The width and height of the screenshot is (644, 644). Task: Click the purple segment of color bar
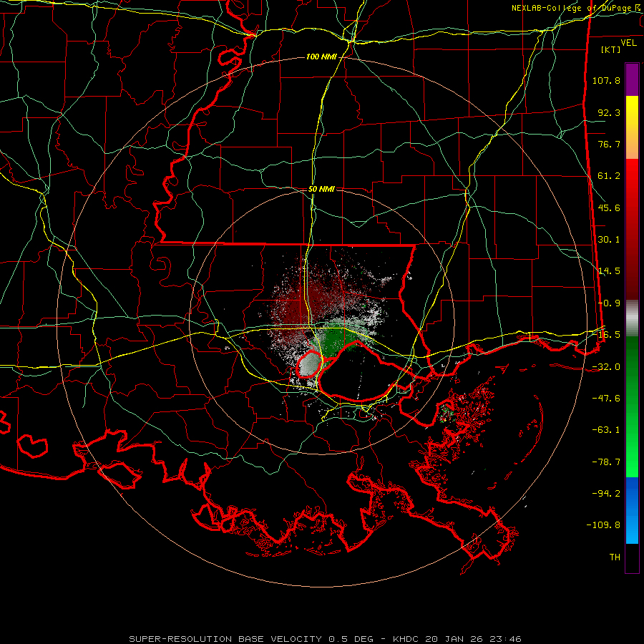(632, 80)
